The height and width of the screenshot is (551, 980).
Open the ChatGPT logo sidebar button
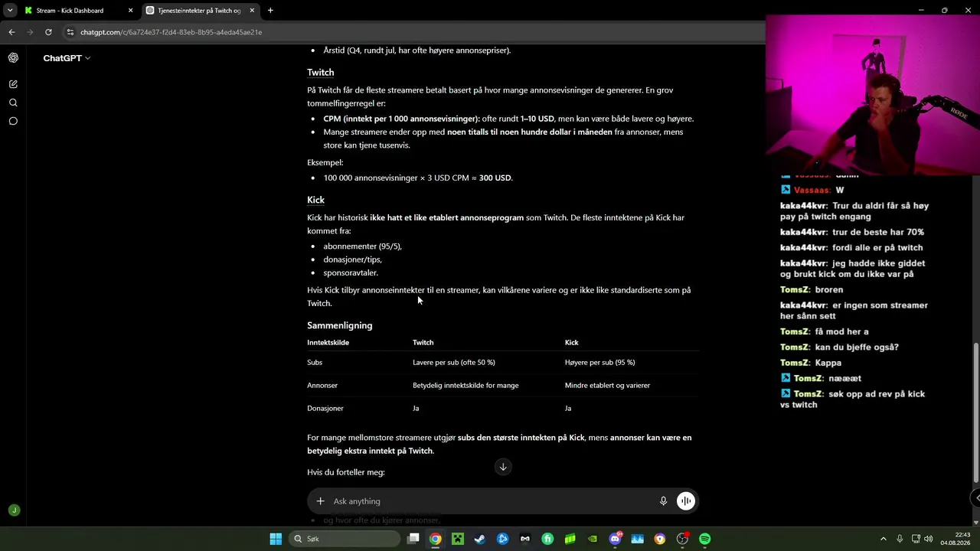click(13, 58)
